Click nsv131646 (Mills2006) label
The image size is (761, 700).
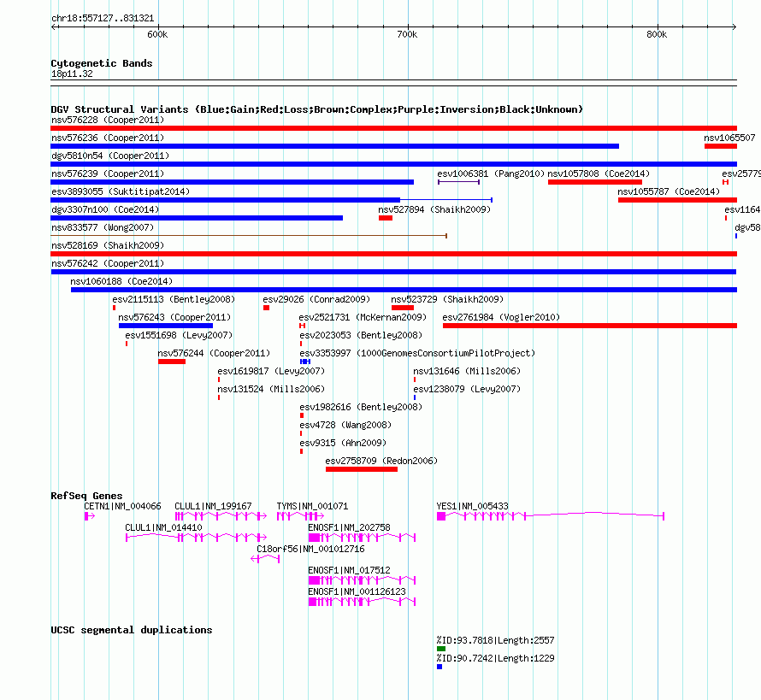[x=467, y=371]
